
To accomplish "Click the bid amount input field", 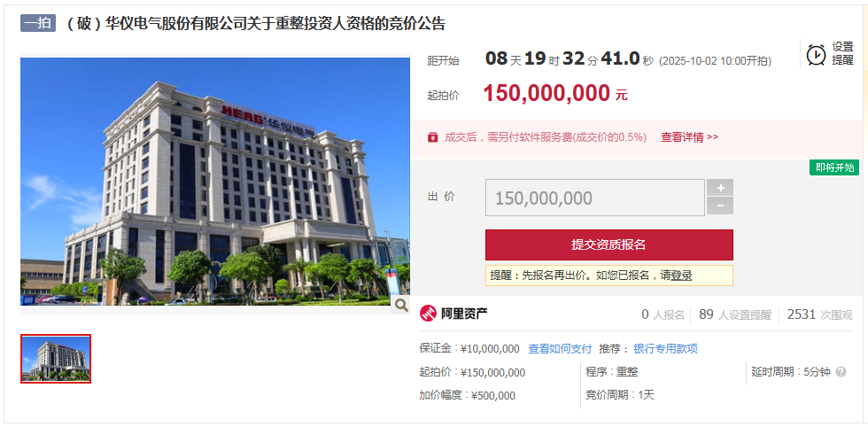I will click(x=595, y=198).
